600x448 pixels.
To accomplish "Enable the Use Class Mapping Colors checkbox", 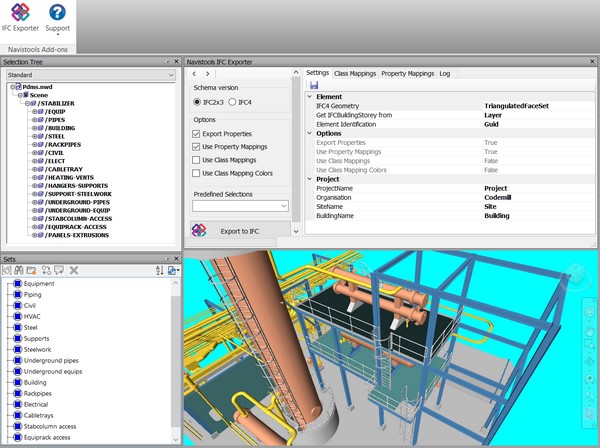I will (x=197, y=173).
